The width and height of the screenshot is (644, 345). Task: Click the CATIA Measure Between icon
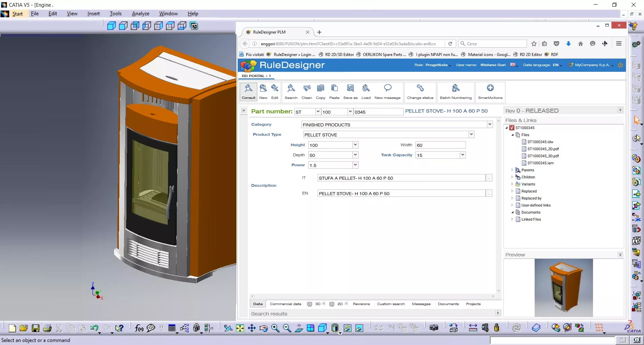point(473,328)
